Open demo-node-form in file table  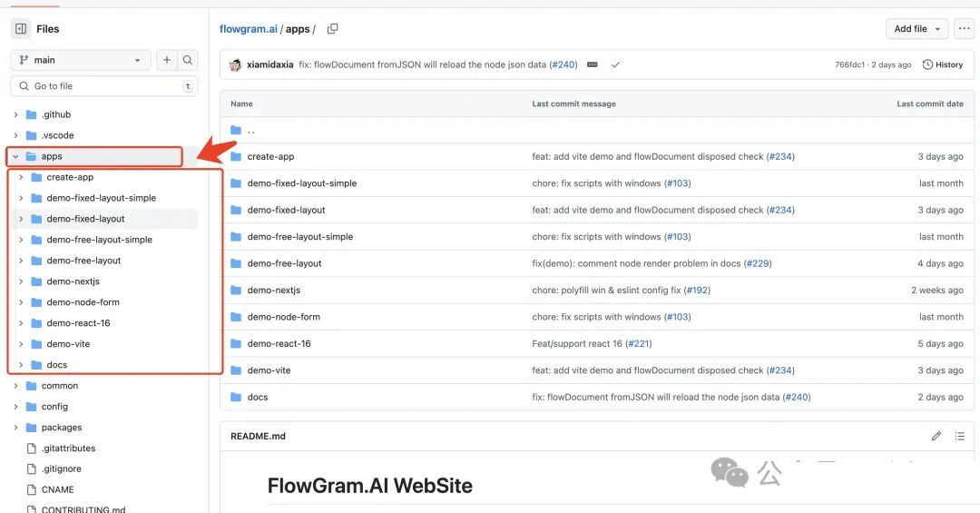click(284, 317)
